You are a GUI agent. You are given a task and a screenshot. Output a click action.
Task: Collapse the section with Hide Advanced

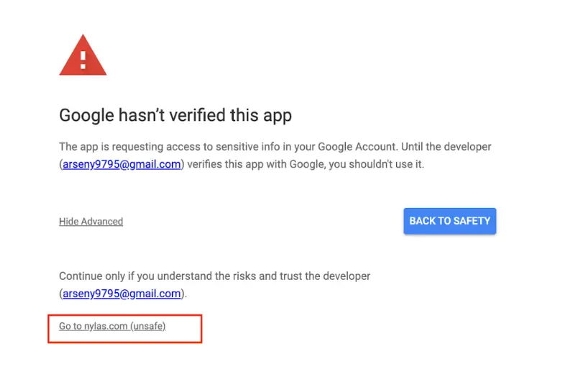pos(91,222)
